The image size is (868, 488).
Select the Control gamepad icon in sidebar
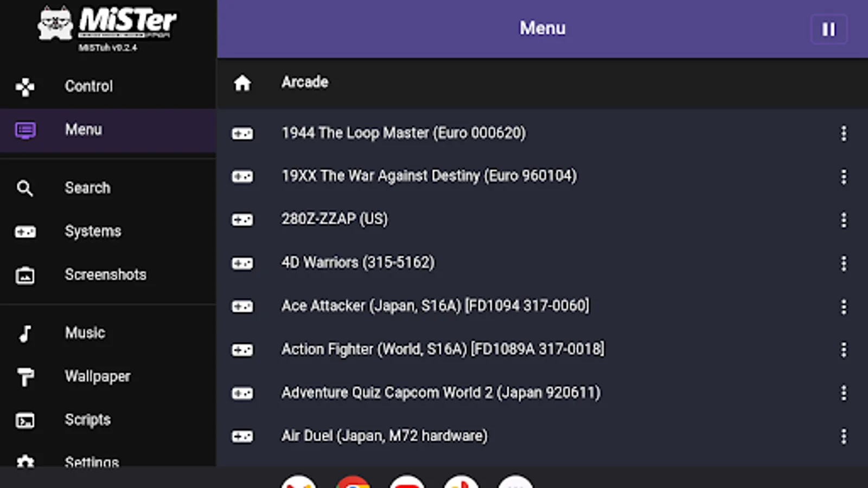[x=24, y=87]
